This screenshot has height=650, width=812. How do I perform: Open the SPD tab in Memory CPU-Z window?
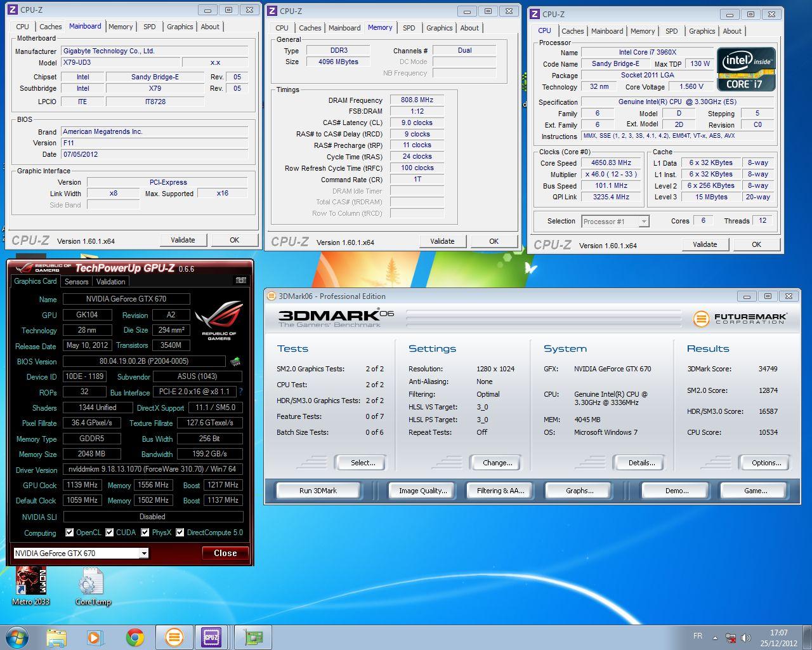pyautogui.click(x=409, y=28)
